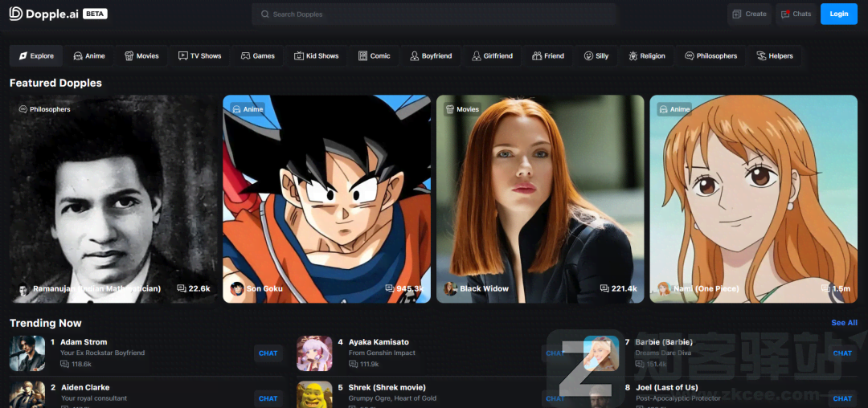Screen dimensions: 868x408
Task: Click the Shrek avatar icon
Action: [x=314, y=395]
